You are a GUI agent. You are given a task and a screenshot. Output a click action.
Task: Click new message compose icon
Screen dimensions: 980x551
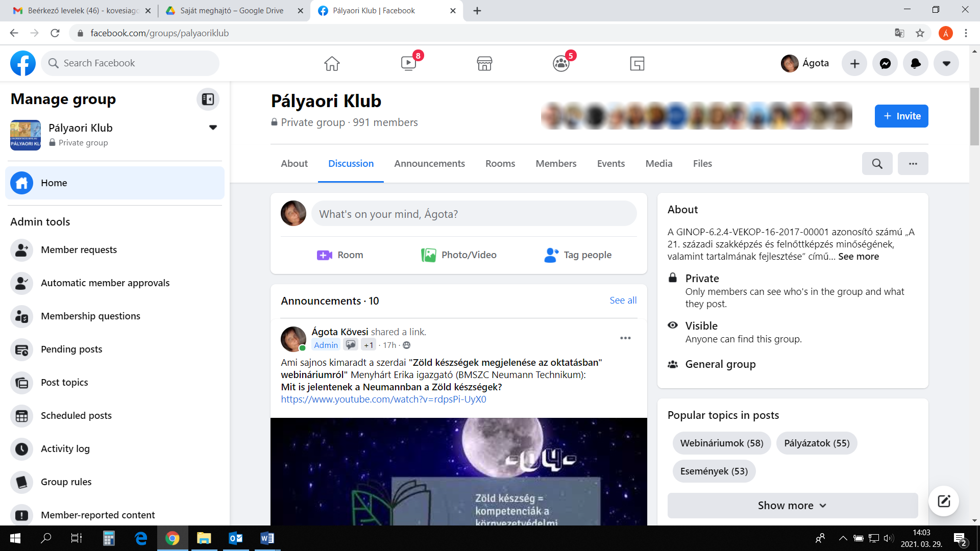943,501
